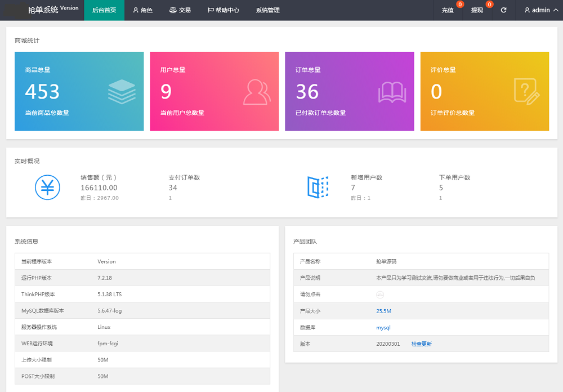Click the mysql database link
Screen dimensions: 563x392
[383, 327]
